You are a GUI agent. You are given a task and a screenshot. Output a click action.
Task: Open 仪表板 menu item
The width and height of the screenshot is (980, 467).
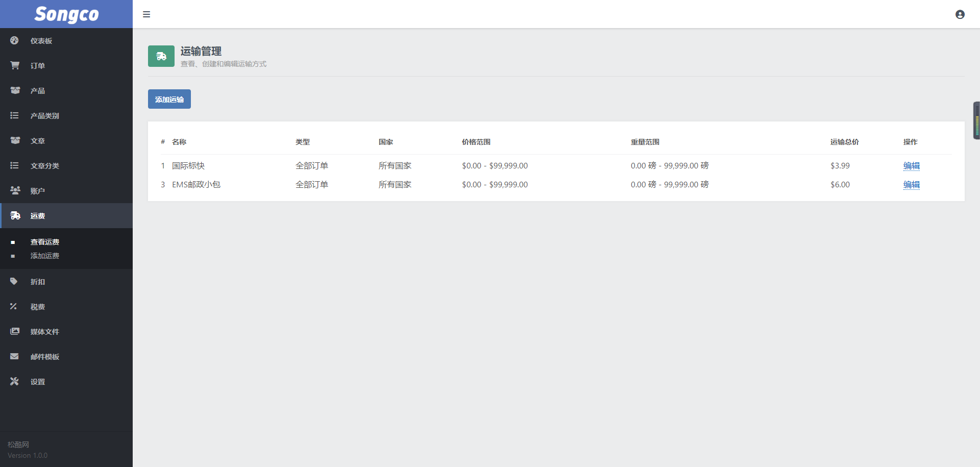pos(66,41)
